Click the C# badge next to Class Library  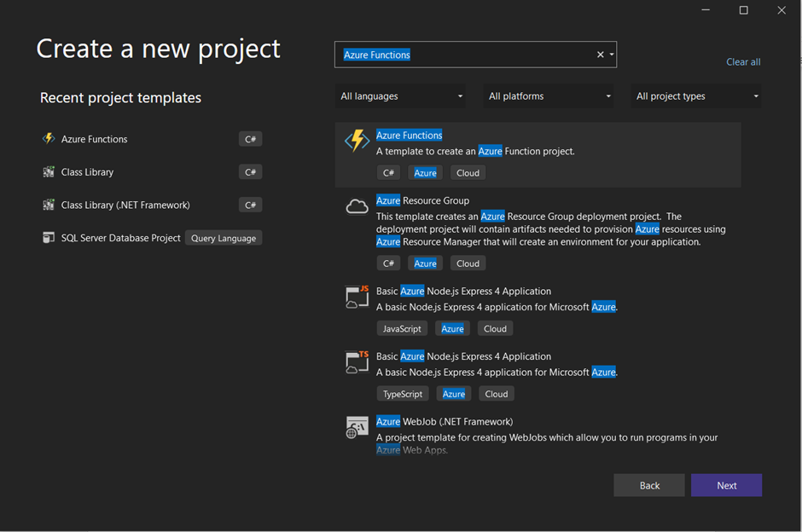250,172
